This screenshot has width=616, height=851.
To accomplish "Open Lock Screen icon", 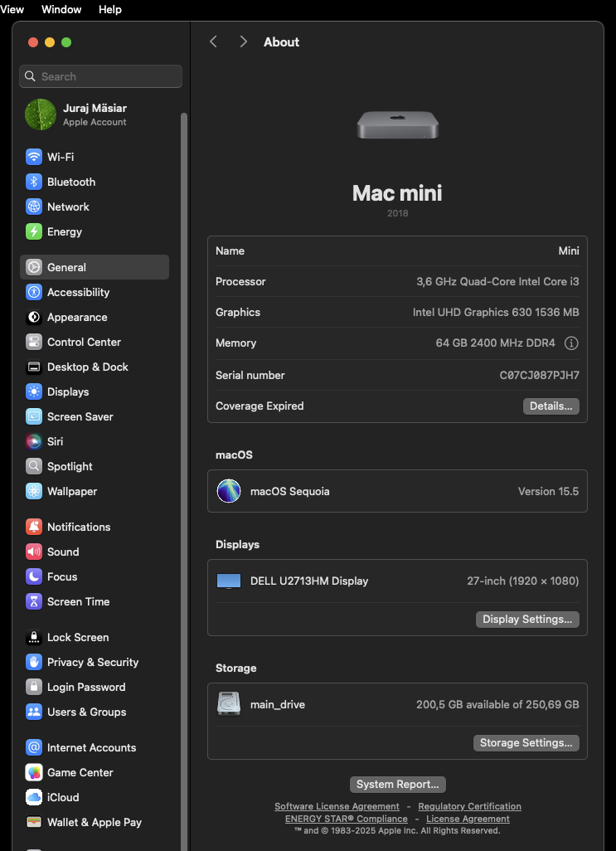I will point(34,637).
